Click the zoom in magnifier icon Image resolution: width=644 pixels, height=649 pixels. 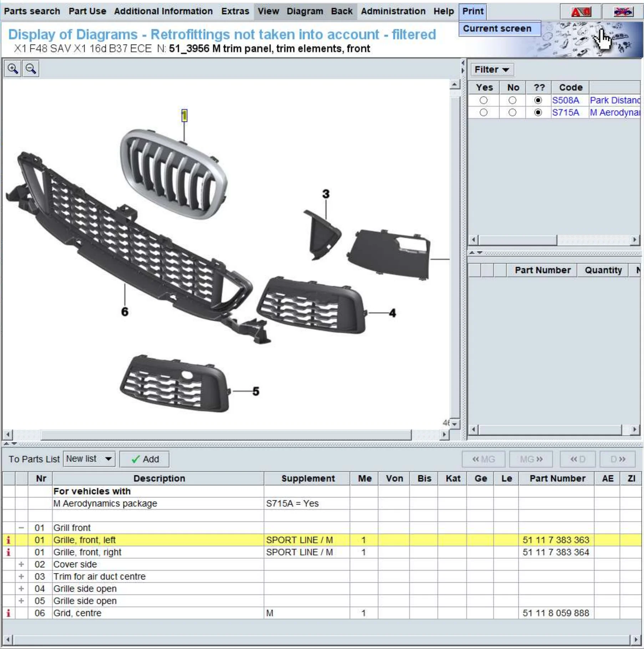coord(13,68)
